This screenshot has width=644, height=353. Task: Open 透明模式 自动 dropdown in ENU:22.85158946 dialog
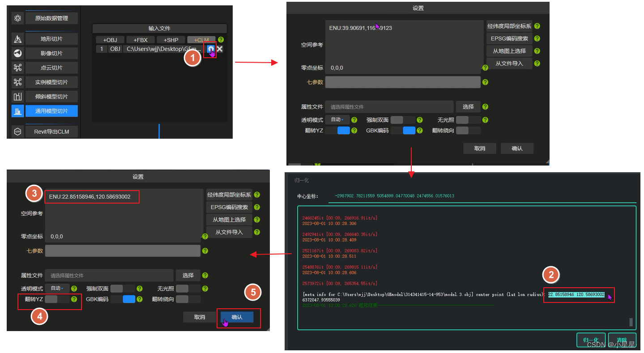pos(57,289)
